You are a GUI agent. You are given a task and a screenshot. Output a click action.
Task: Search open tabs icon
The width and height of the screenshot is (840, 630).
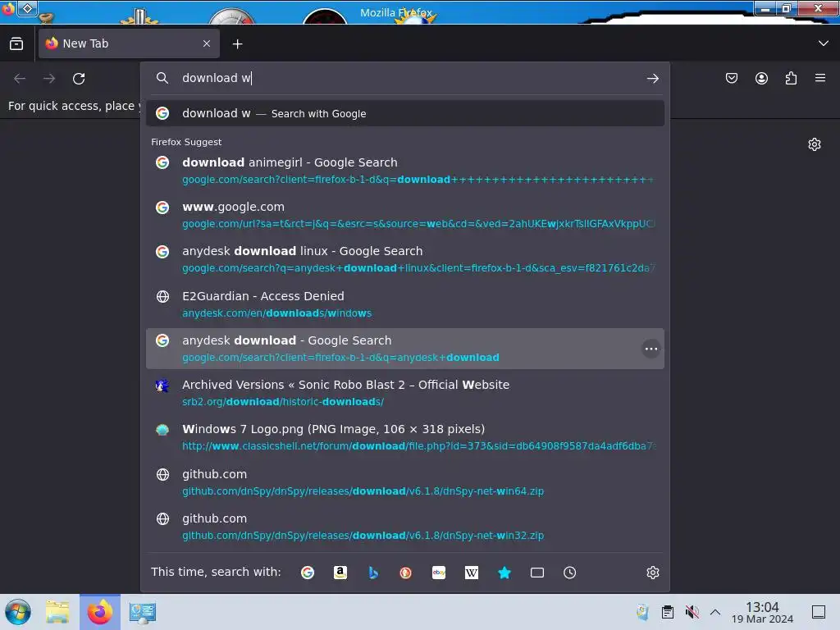click(537, 573)
